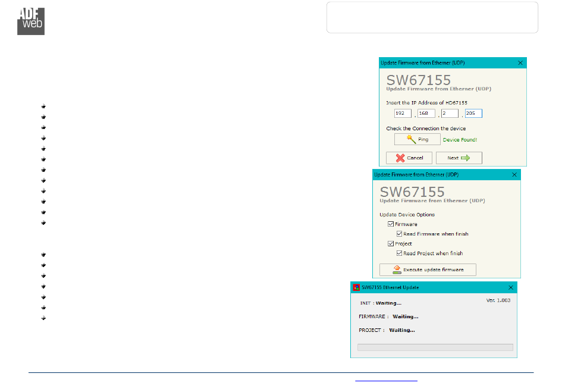Viewport: 565px width, 392px height.
Task: Select the IP field containing 205
Action: [x=473, y=113]
